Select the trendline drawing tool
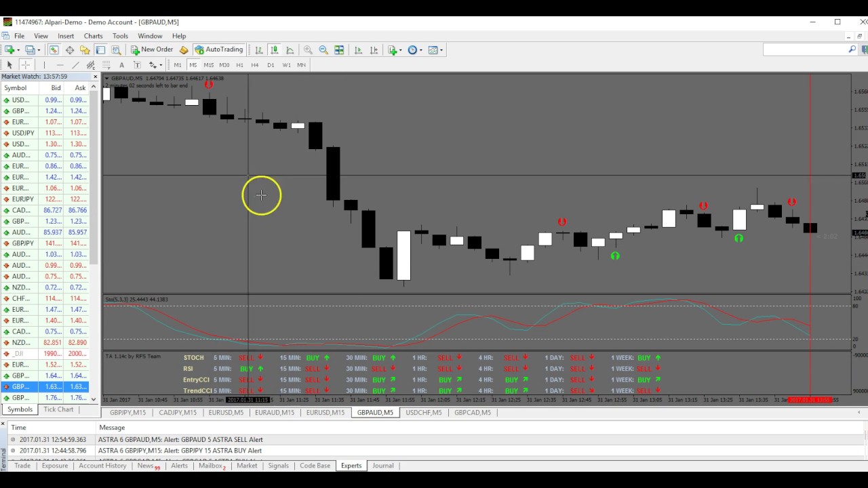 click(x=75, y=65)
